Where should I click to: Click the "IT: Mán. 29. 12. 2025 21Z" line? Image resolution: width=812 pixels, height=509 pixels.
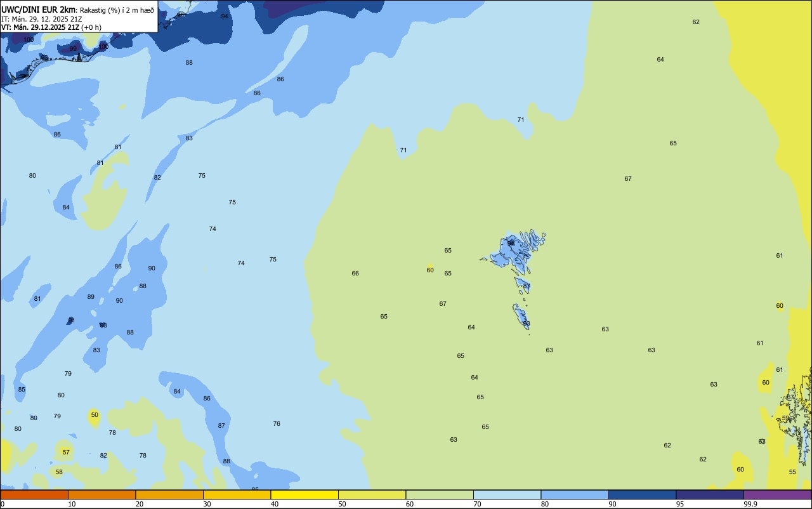[42, 19]
